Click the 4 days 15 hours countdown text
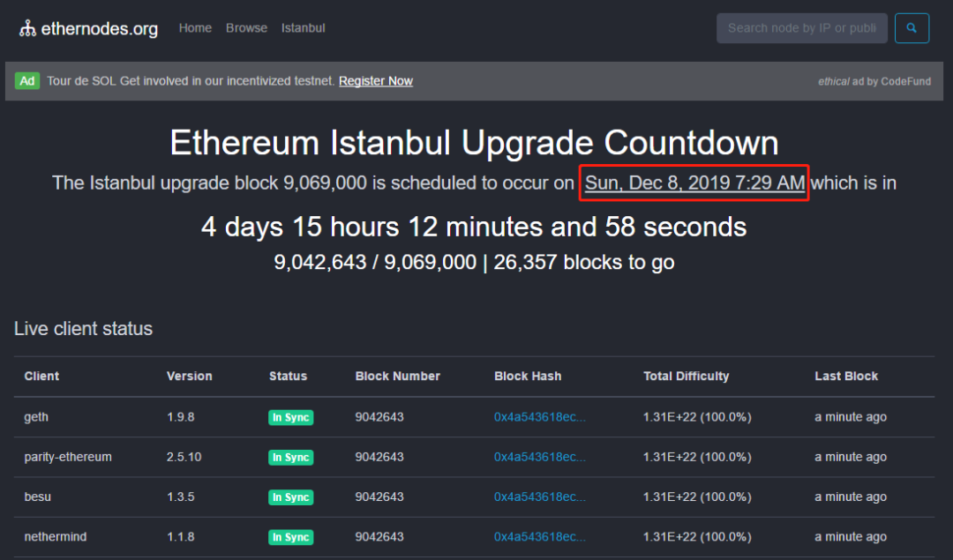 [474, 228]
